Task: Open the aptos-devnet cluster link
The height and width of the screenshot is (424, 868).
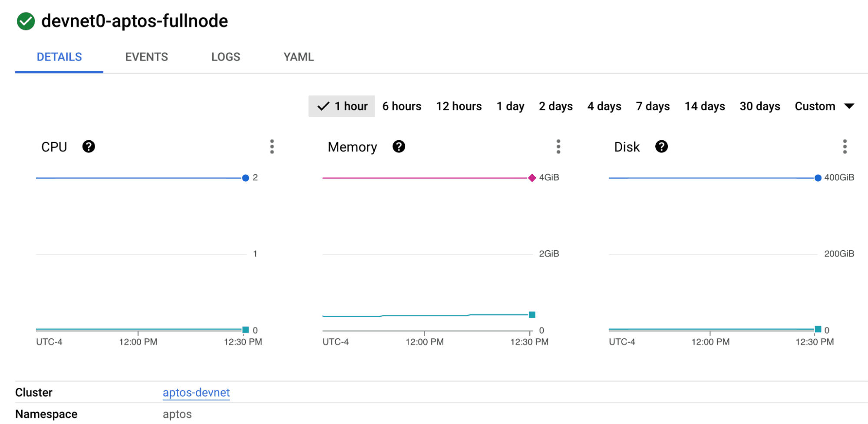Action: [196, 392]
